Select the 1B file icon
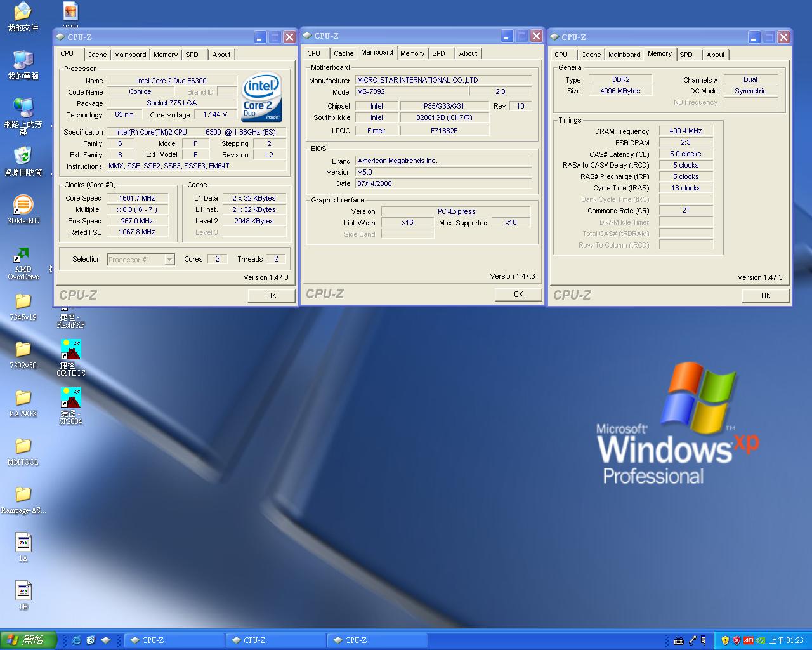This screenshot has width=812, height=650. tap(23, 596)
